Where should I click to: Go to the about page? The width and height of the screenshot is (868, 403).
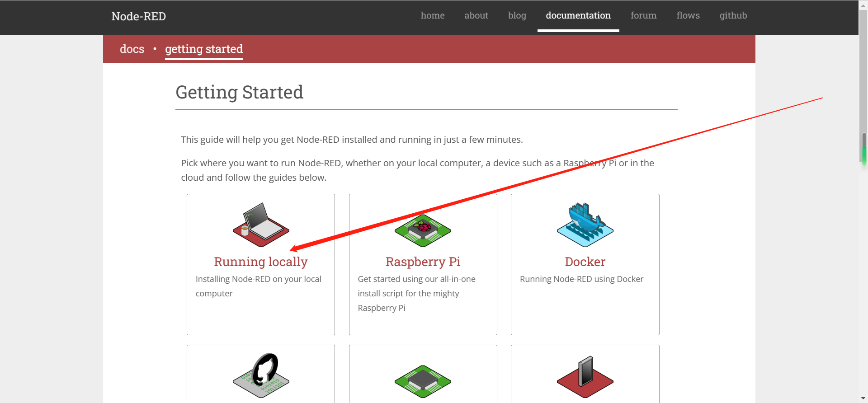click(476, 15)
